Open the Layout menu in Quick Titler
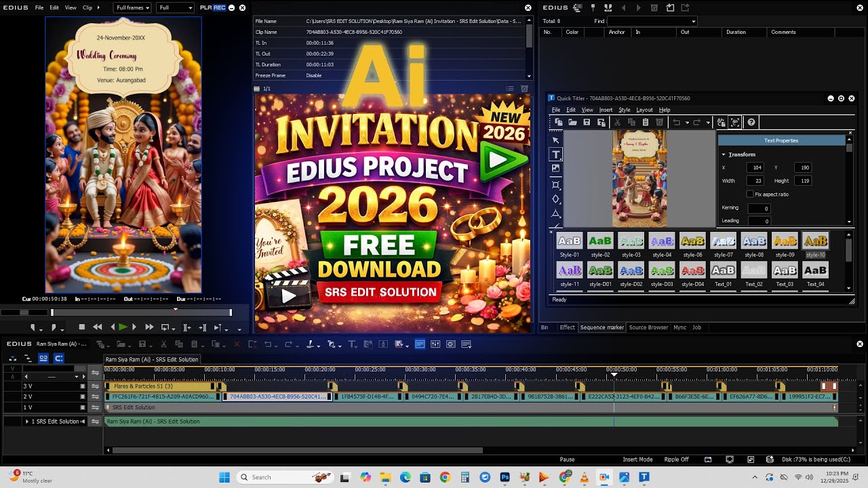The width and height of the screenshot is (868, 488). tap(644, 110)
